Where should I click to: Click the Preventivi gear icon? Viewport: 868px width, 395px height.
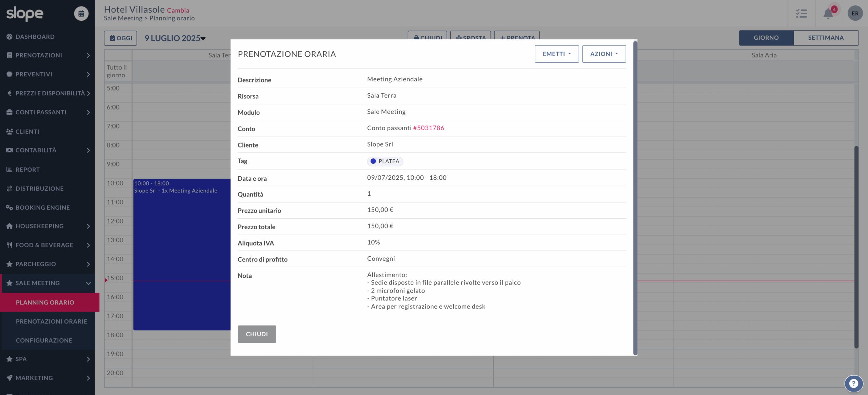click(x=9, y=74)
